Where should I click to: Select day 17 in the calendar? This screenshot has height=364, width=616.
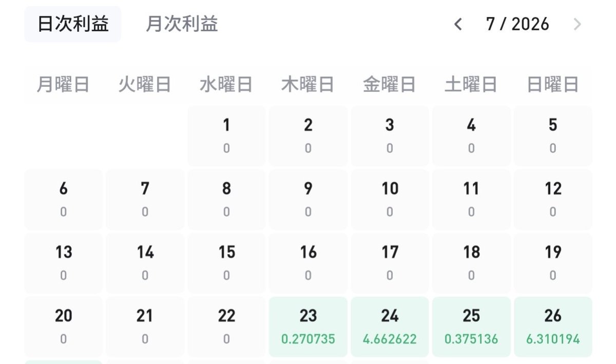[390, 263]
